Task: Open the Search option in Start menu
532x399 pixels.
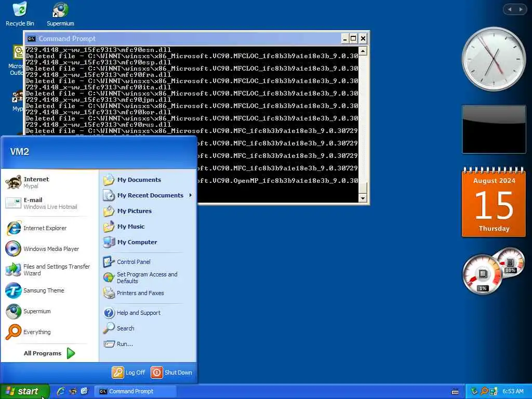Action: coord(148,328)
